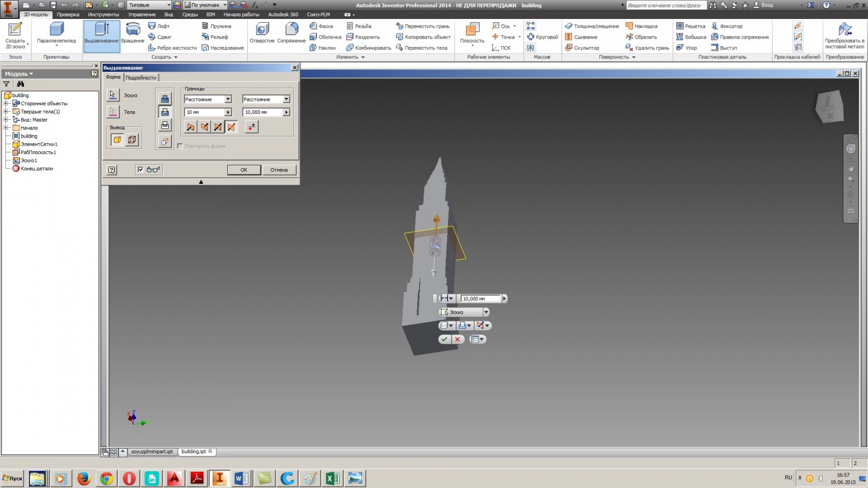This screenshot has width=868, height=488.
Task: Choose the asymmetric extrude direction button
Action: coord(231,127)
